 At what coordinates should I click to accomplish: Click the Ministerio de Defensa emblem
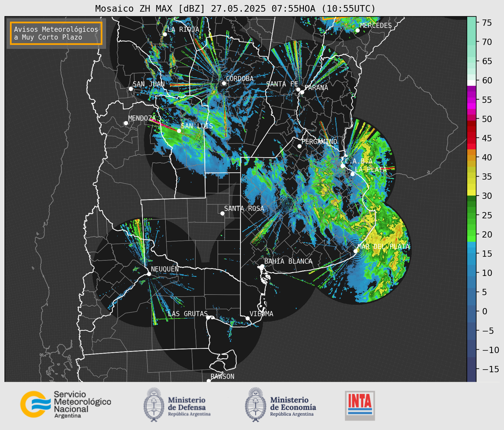point(154,405)
